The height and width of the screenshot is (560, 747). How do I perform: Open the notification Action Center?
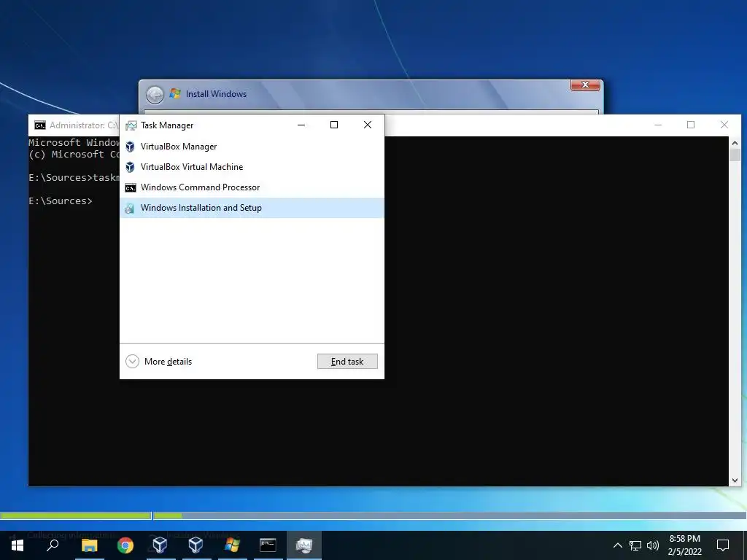pos(723,545)
